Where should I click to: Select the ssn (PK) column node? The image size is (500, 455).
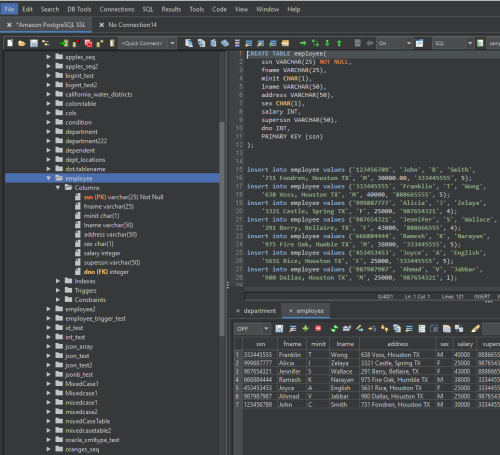[x=123, y=197]
